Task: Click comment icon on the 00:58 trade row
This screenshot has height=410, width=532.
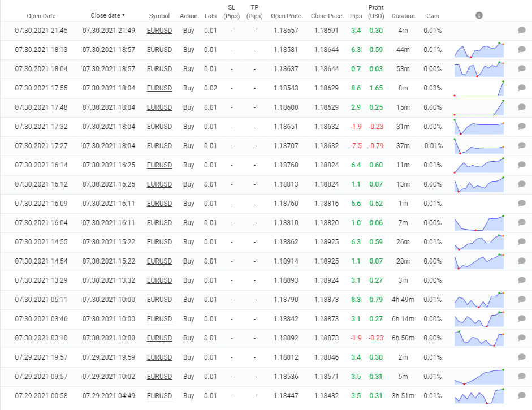Action: pos(522,396)
